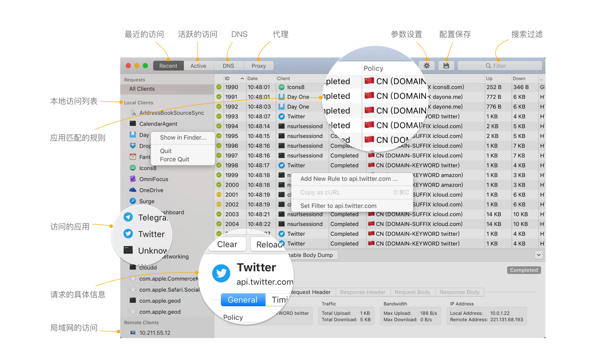Select request row with ID 1998
Image resolution: width=595 pixels, height=364 pixels.
click(379, 165)
